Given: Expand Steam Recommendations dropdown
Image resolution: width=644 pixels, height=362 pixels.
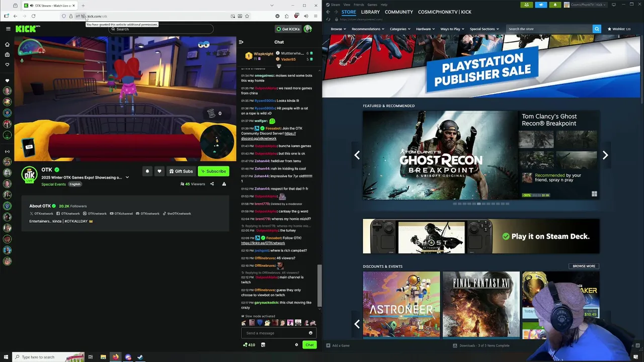Looking at the screenshot, I should 368,29.
